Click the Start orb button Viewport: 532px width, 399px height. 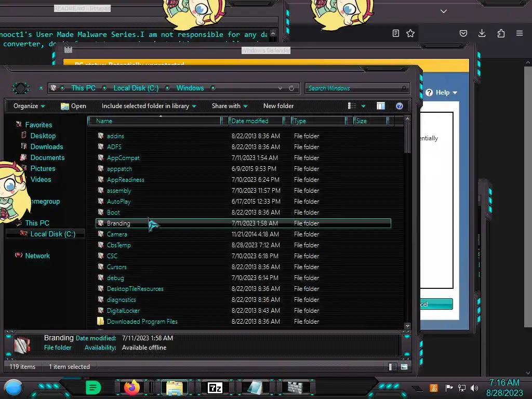coord(14,388)
